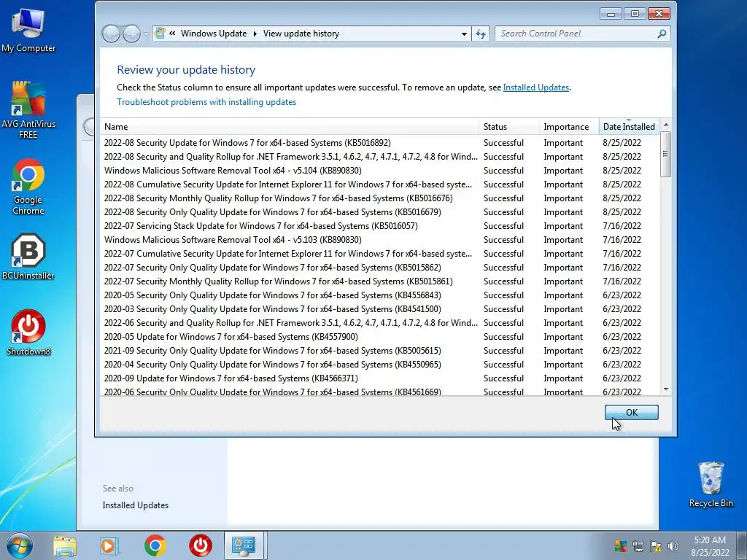Open the arrow after Windows Update breadcrumb
This screenshot has width=747, height=560.
click(255, 34)
